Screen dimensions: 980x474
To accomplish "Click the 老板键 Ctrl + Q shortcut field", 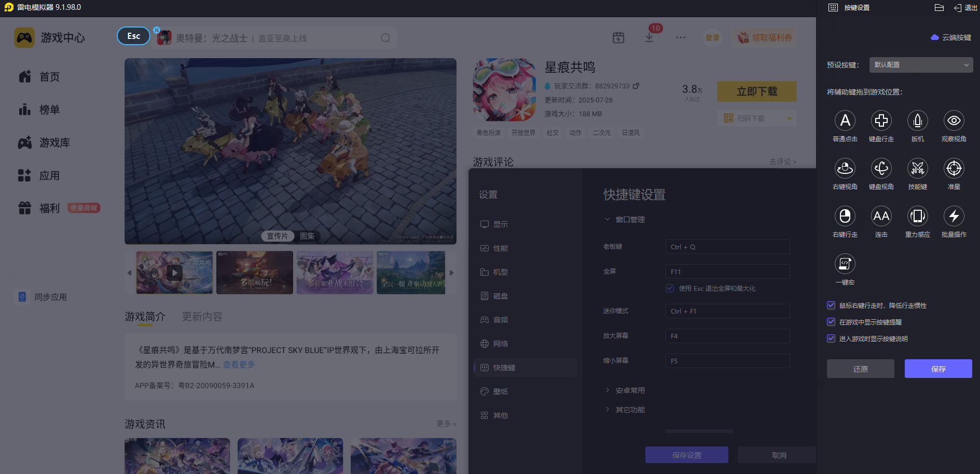I will [727, 247].
